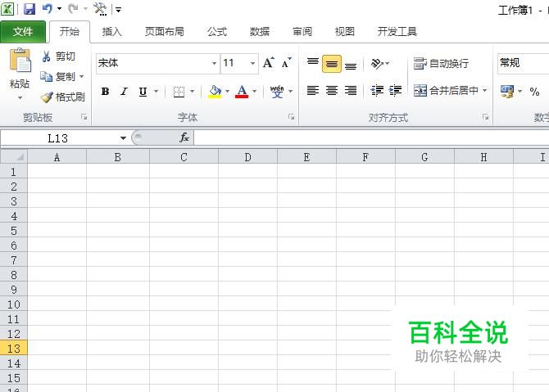Open the 文件 file tab
This screenshot has height=392, width=549.
(23, 32)
